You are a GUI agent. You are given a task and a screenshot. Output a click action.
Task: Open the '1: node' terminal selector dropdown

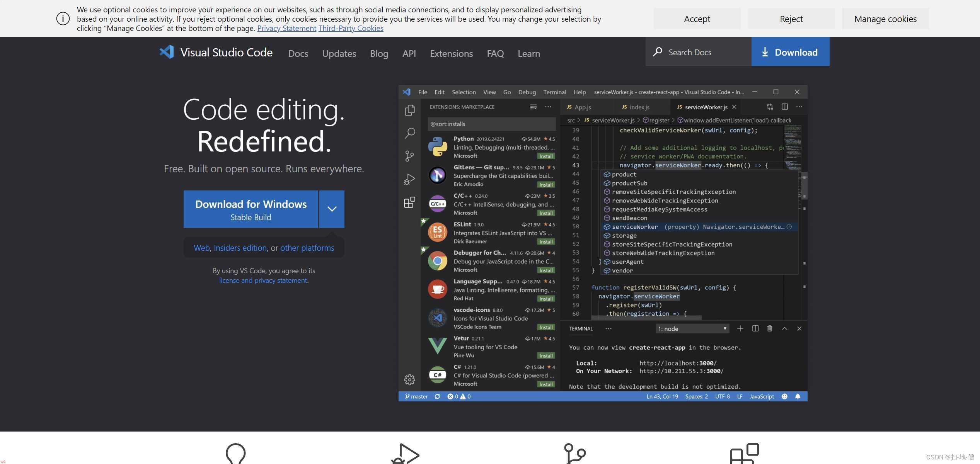click(692, 329)
